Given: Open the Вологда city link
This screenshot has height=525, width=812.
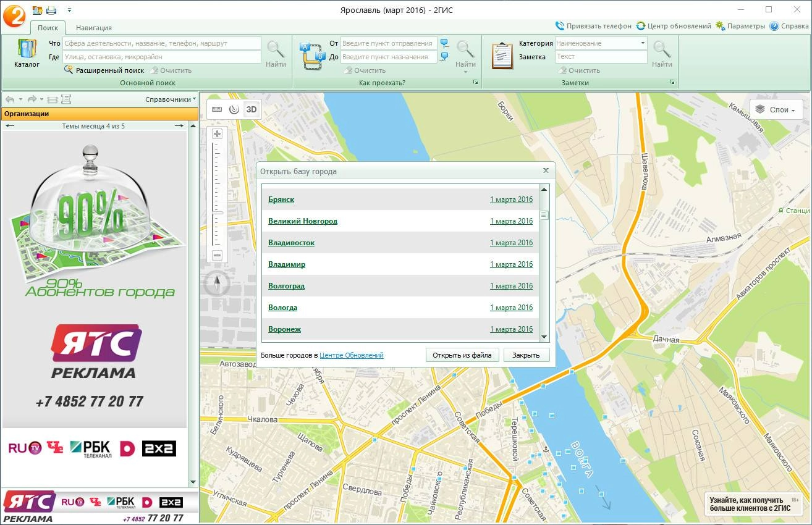Looking at the screenshot, I should (282, 308).
